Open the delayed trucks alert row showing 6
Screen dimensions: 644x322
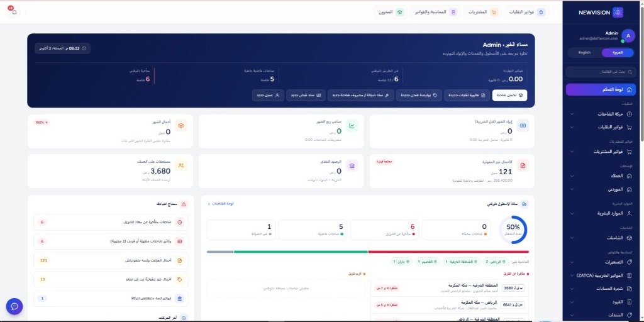click(111, 222)
